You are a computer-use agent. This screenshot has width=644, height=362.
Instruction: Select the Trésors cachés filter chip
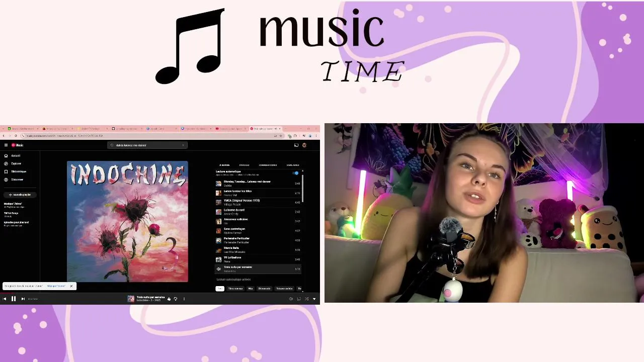pyautogui.click(x=284, y=289)
